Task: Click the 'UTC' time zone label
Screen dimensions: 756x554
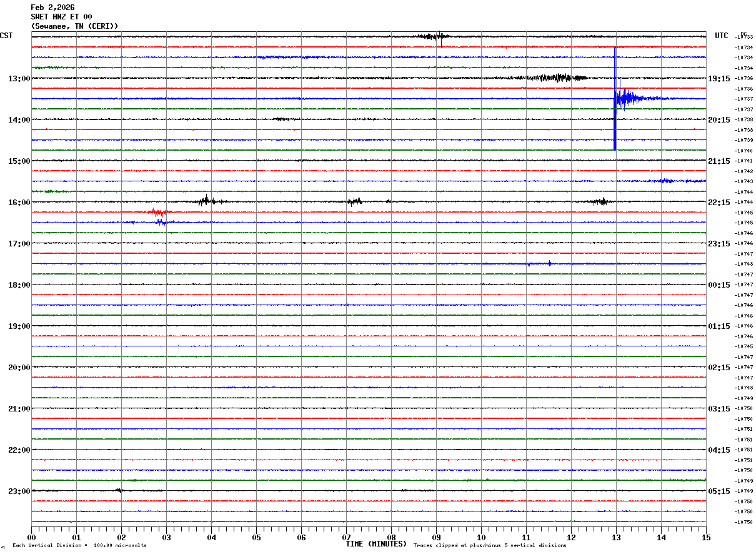Action: [722, 36]
